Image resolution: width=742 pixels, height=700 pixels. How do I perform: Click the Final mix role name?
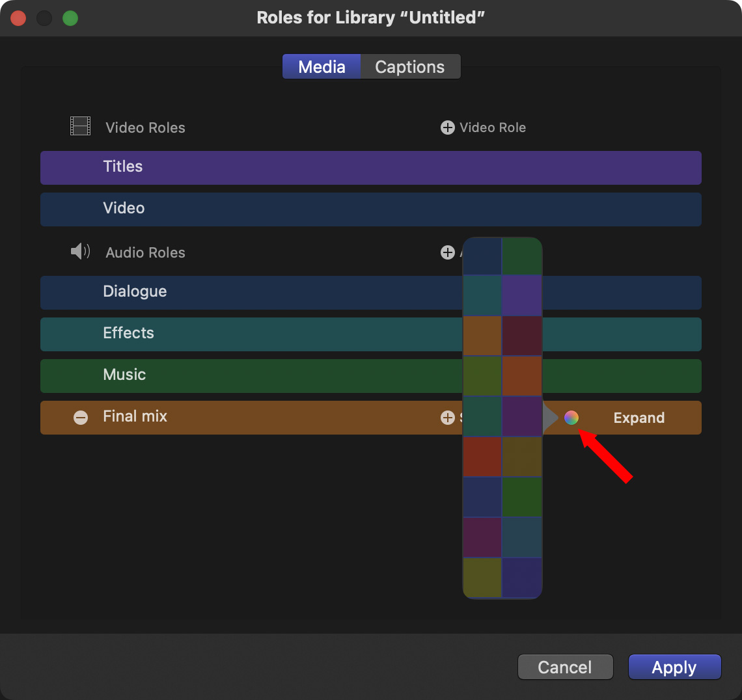point(135,417)
